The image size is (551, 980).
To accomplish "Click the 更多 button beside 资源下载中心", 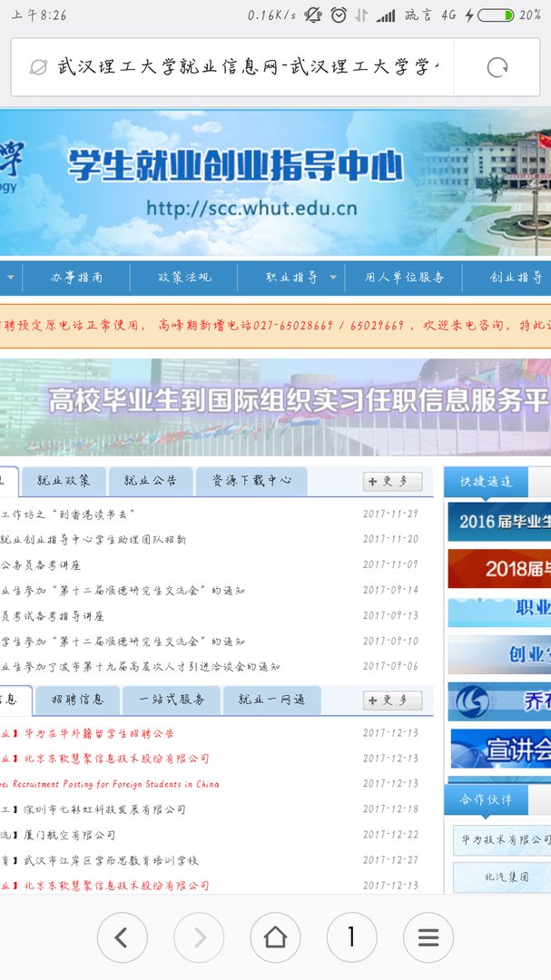I will tap(393, 481).
